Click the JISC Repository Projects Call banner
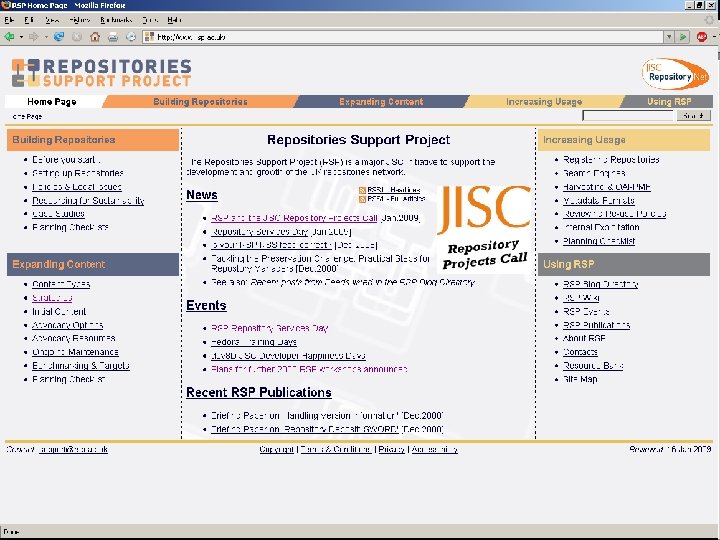This screenshot has height=540, width=720. (x=484, y=228)
